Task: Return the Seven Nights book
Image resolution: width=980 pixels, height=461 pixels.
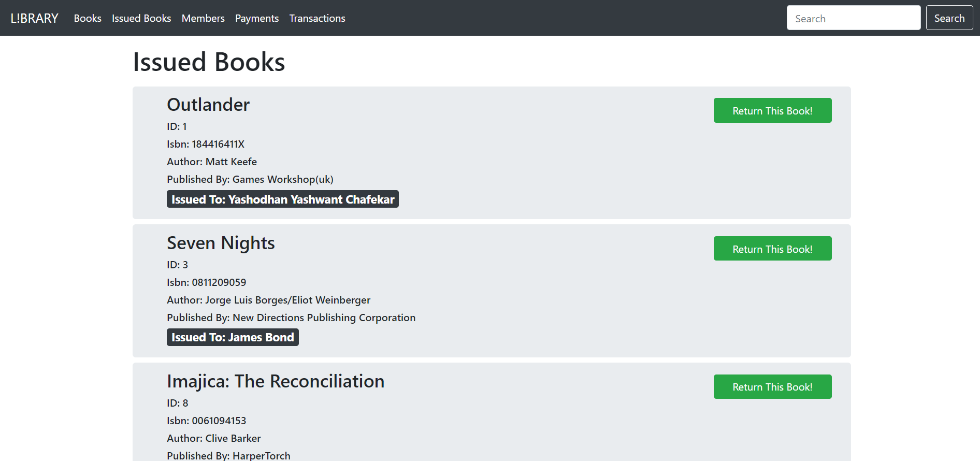Action: click(772, 249)
